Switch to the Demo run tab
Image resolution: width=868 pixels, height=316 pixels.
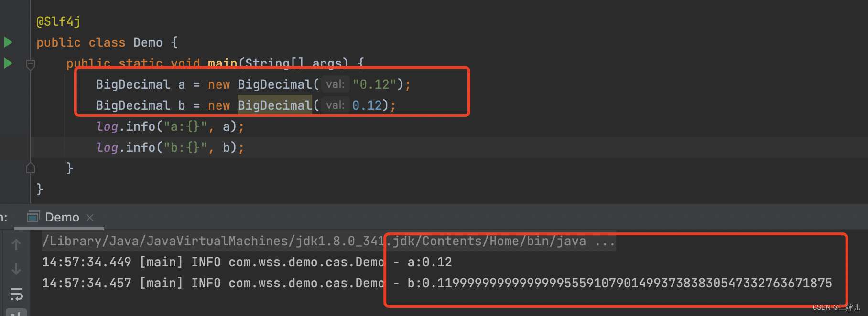[62, 218]
